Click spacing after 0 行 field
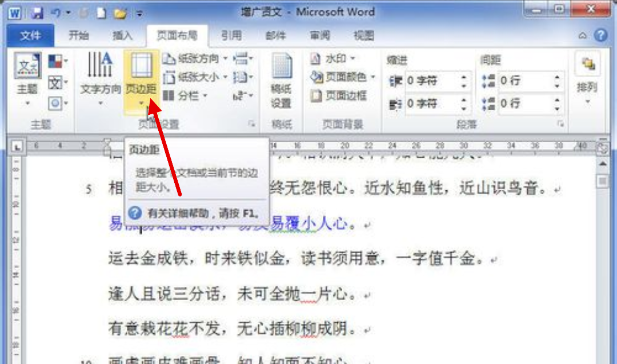The width and height of the screenshot is (617, 364). point(524,104)
